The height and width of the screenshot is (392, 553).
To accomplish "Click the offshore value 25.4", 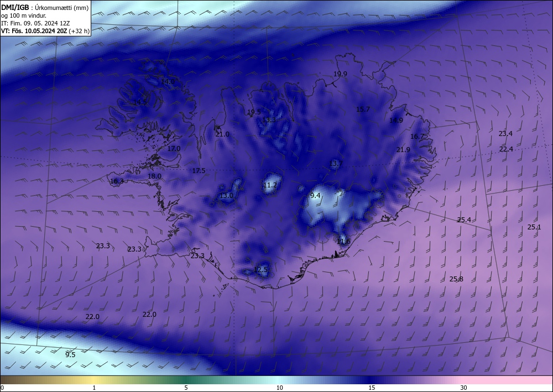I will (x=464, y=220).
